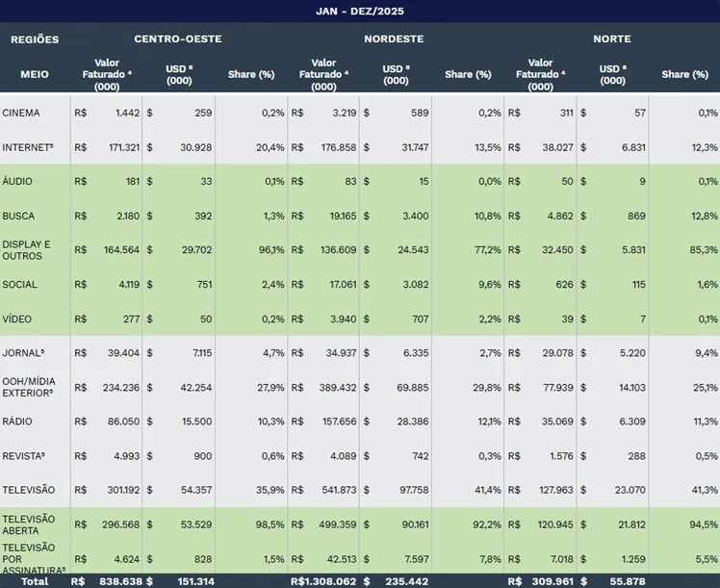720x588 pixels.
Task: Select the RÁDIO row label
Action: 16,422
